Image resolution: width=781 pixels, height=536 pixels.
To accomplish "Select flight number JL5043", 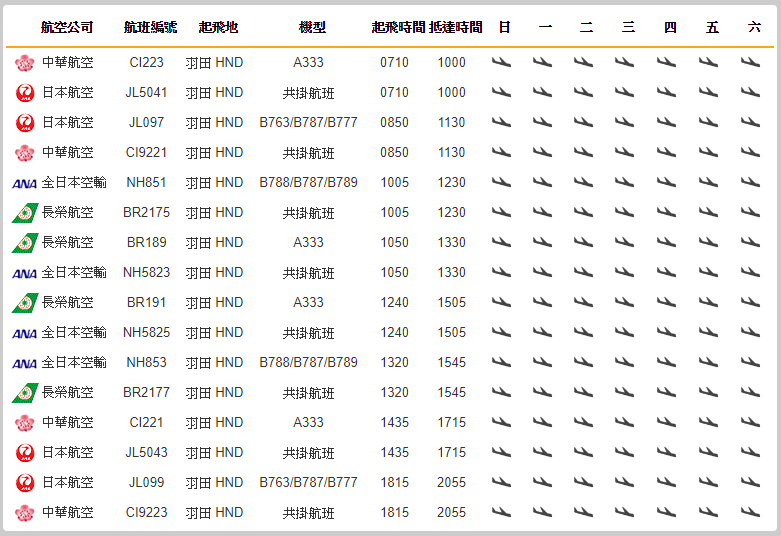I will [146, 452].
